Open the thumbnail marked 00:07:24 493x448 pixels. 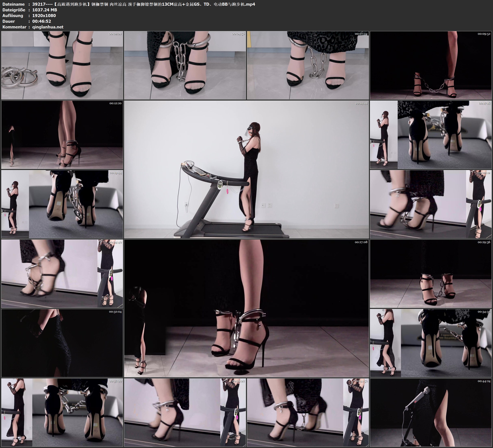[308, 65]
